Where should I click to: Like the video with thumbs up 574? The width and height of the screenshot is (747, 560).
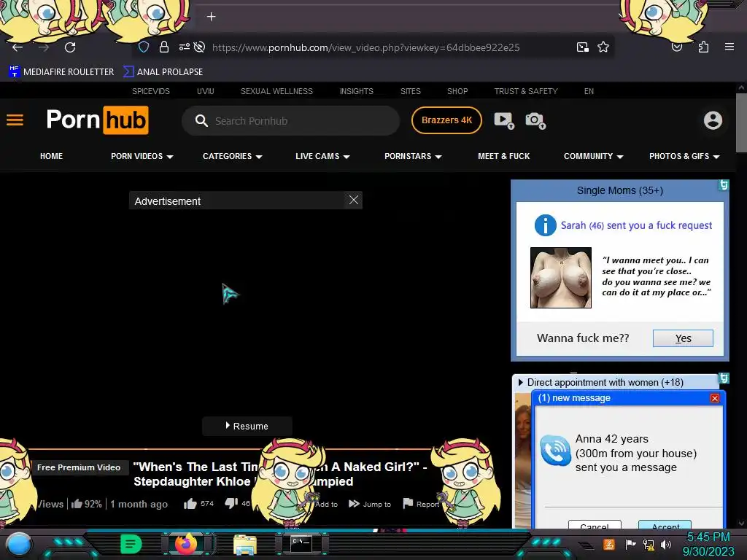tap(190, 504)
